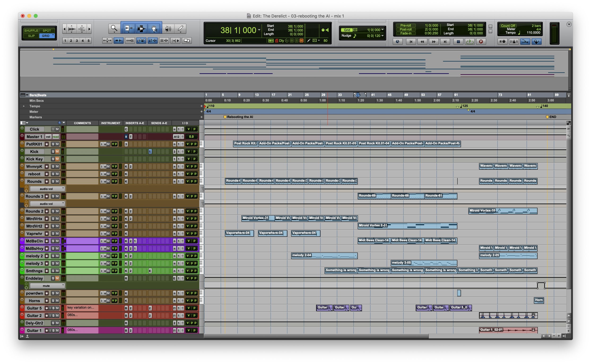Viewport: 591px width, 364px height.
Task: Click the metronome click icon in the transport
Action: pyautogui.click(x=514, y=41)
